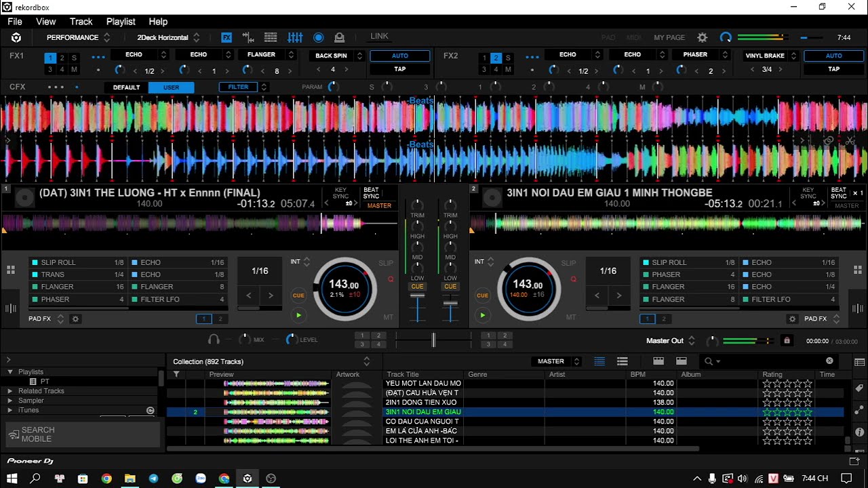Viewport: 868px width, 488px height.
Task: Open the VINYL BRAKE effect dropdown
Action: 771,56
